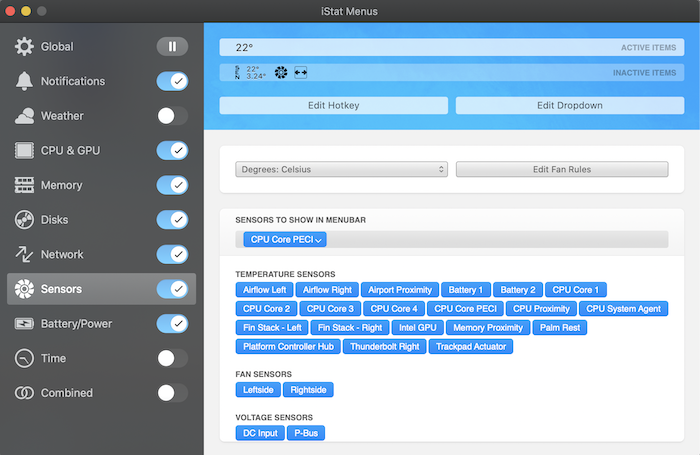The width and height of the screenshot is (700, 455).
Task: Click the Notifications bell icon
Action: [x=24, y=81]
